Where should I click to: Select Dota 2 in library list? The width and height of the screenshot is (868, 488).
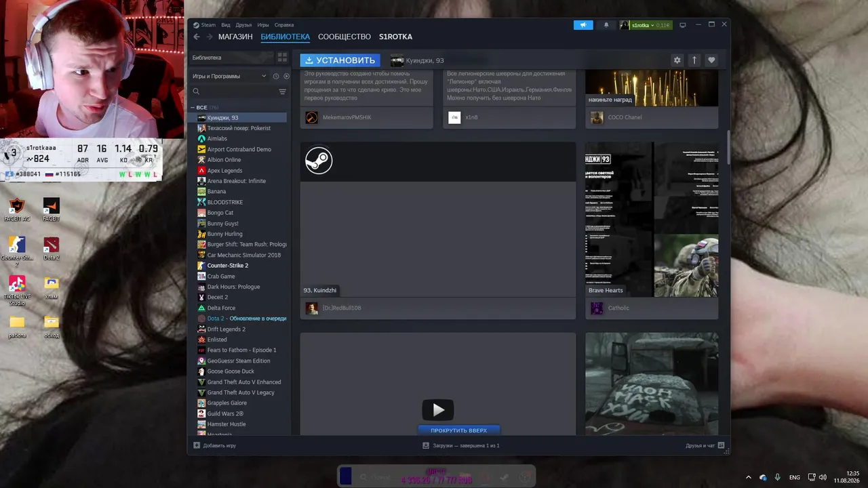coord(241,319)
